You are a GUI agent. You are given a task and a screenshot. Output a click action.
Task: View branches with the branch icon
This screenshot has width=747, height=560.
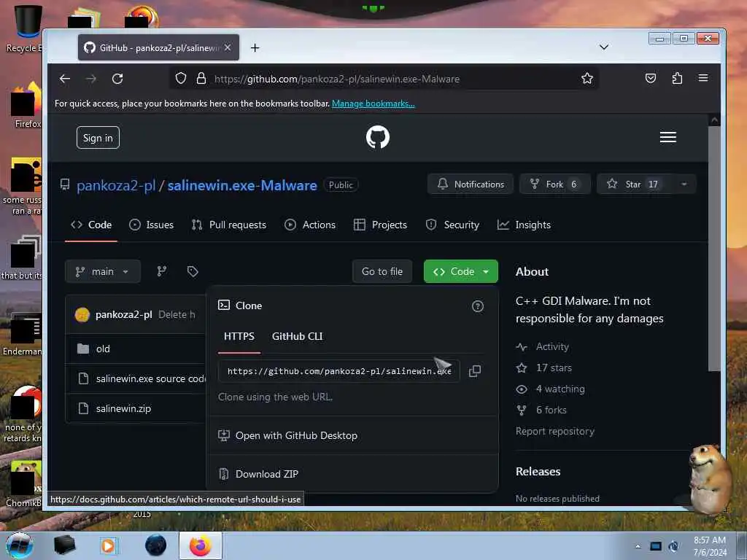tap(162, 271)
